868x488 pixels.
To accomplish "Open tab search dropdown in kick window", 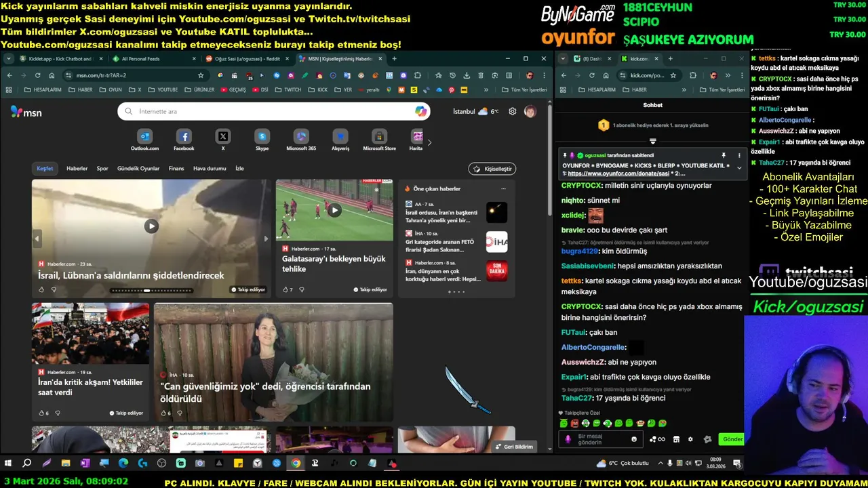I will click(562, 59).
